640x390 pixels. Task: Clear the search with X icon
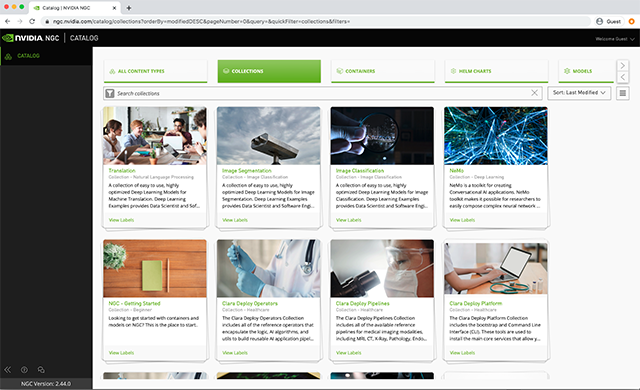[x=534, y=93]
